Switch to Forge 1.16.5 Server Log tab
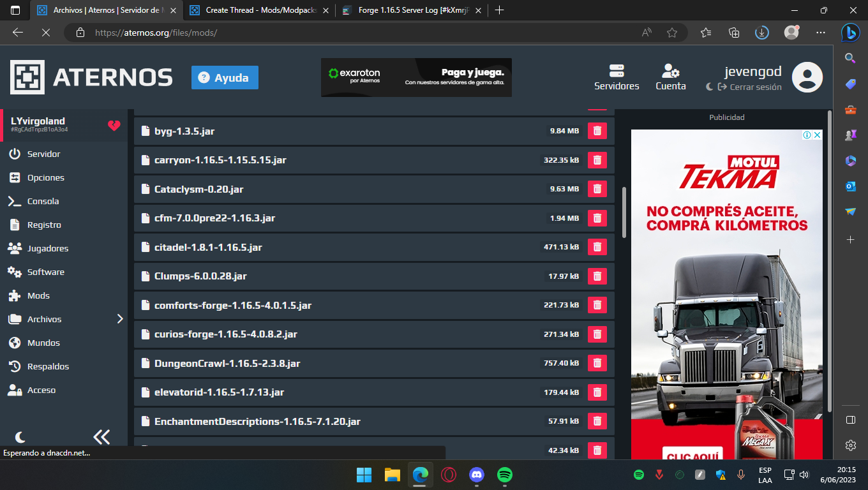The width and height of the screenshot is (868, 490). coord(412,10)
